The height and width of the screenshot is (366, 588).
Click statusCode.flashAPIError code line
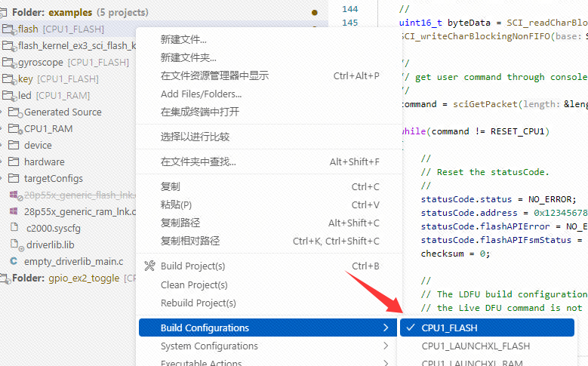pyautogui.click(x=504, y=226)
